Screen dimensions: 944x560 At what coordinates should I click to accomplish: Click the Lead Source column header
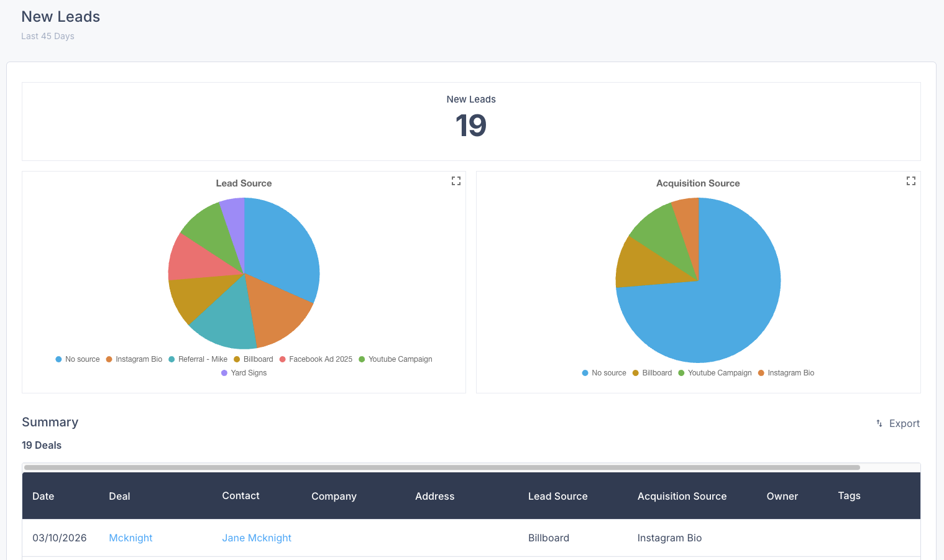click(557, 496)
